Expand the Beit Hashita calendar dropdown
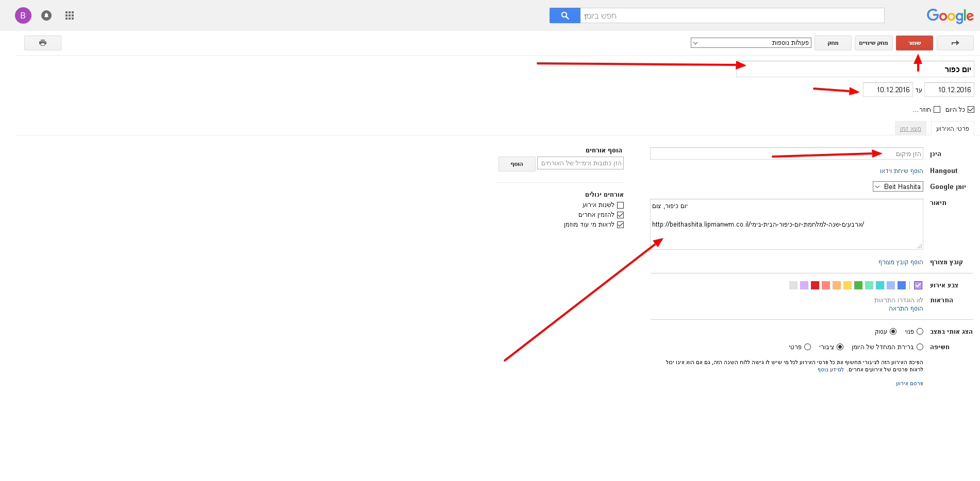 pyautogui.click(x=898, y=186)
